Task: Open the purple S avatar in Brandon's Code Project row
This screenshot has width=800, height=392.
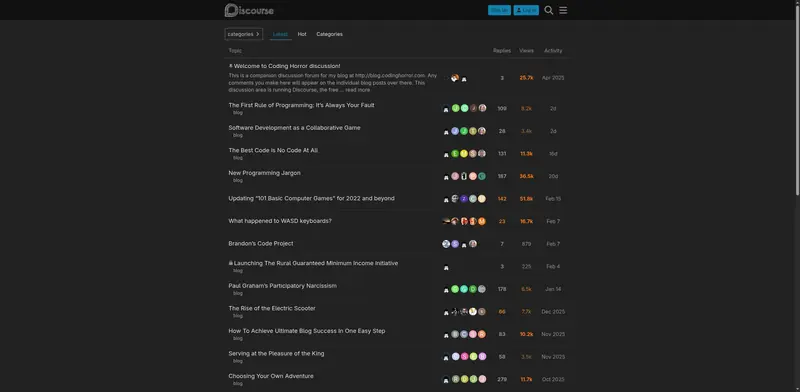Action: 455,244
